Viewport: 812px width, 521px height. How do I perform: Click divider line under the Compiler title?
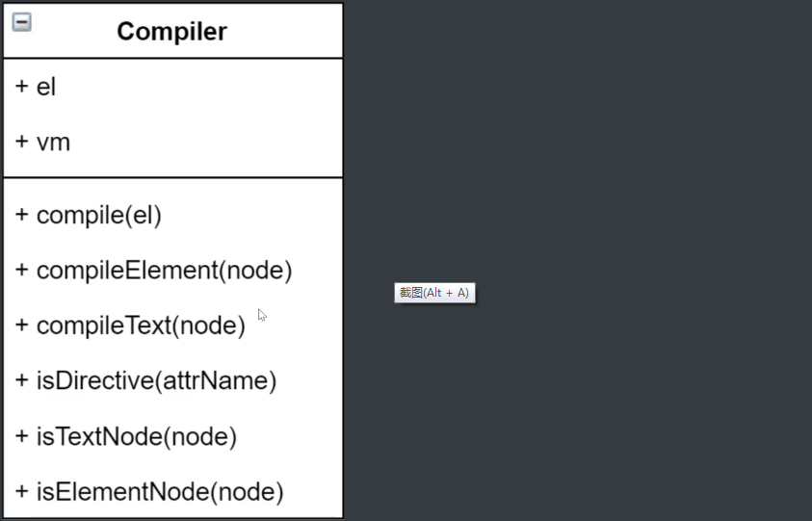(173, 59)
